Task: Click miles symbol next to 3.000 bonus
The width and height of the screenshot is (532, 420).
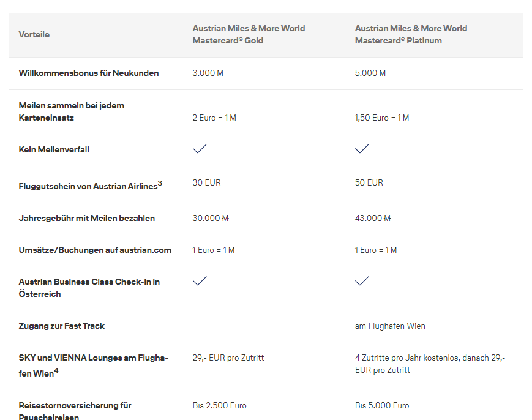Action: [220, 73]
